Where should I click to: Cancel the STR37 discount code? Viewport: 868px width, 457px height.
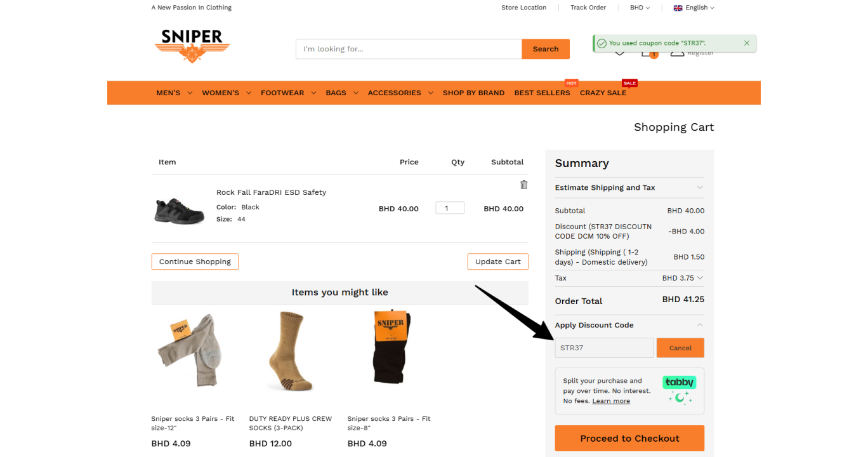tap(680, 348)
